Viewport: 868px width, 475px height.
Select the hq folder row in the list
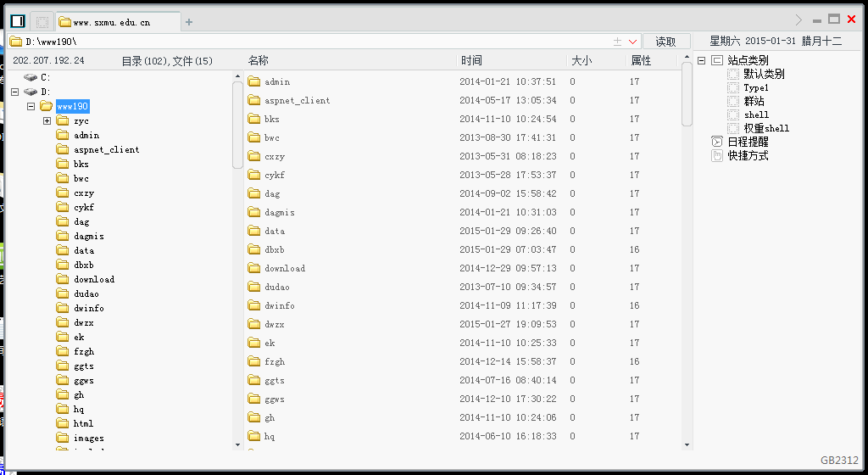click(x=462, y=436)
